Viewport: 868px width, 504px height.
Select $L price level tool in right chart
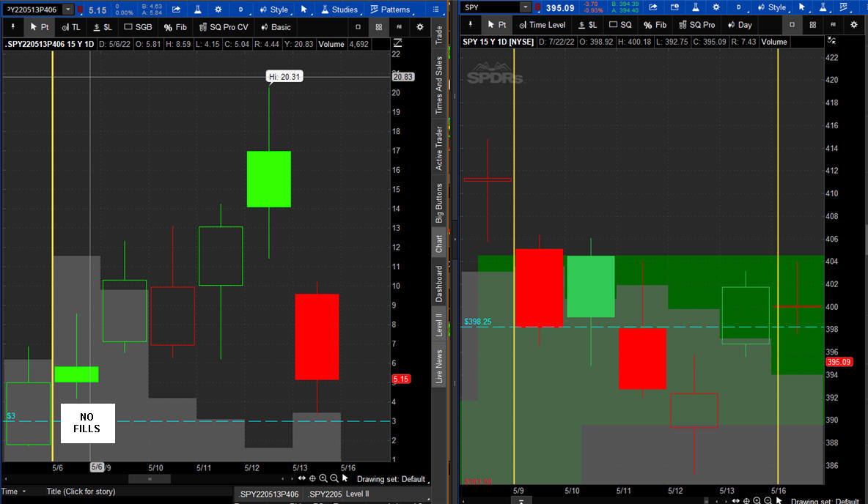[587, 24]
